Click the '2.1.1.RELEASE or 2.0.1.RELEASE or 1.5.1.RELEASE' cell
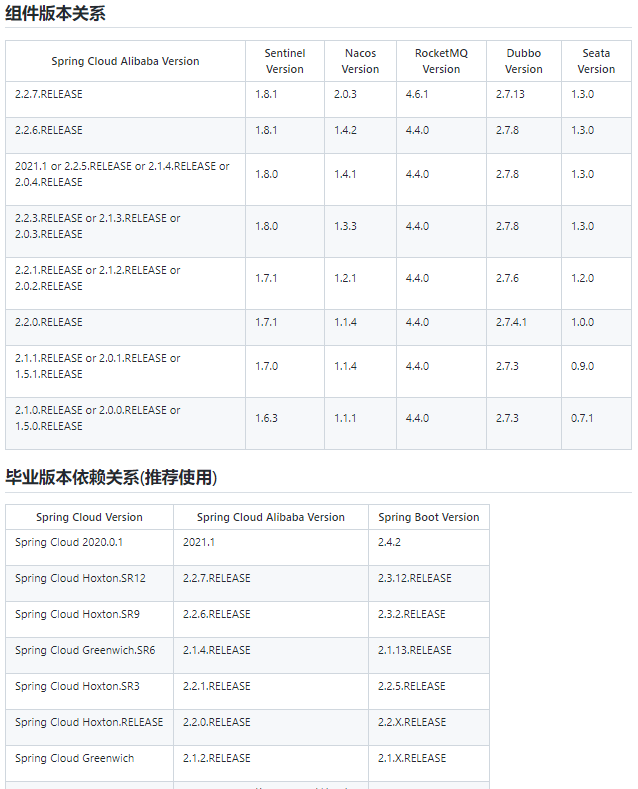 click(x=125, y=371)
